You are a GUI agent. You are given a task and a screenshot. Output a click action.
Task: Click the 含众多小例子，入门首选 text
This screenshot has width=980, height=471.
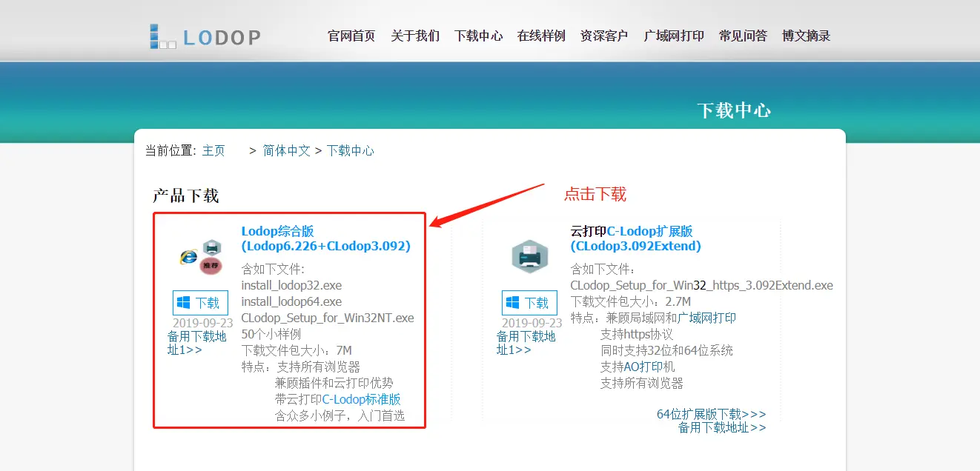340,415
